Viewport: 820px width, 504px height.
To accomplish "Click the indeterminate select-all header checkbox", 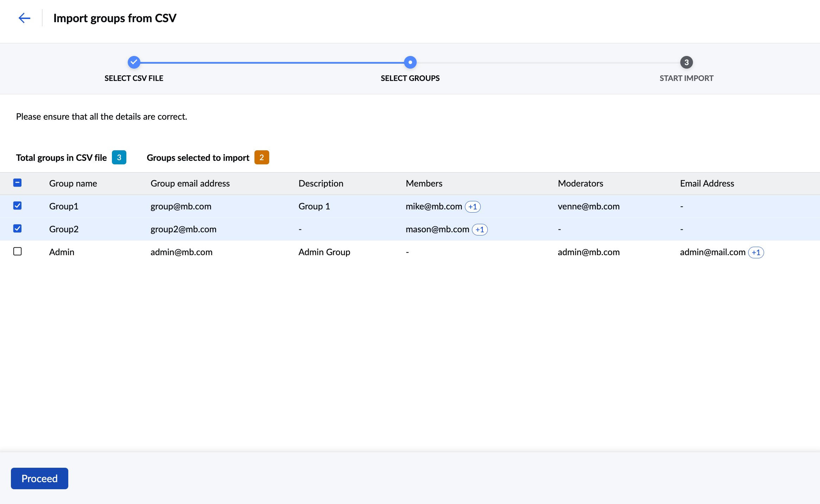I will (x=17, y=182).
